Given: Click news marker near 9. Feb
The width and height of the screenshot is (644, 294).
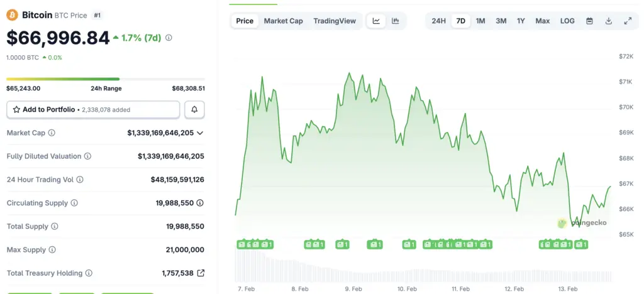Looking at the screenshot, I should [342, 244].
